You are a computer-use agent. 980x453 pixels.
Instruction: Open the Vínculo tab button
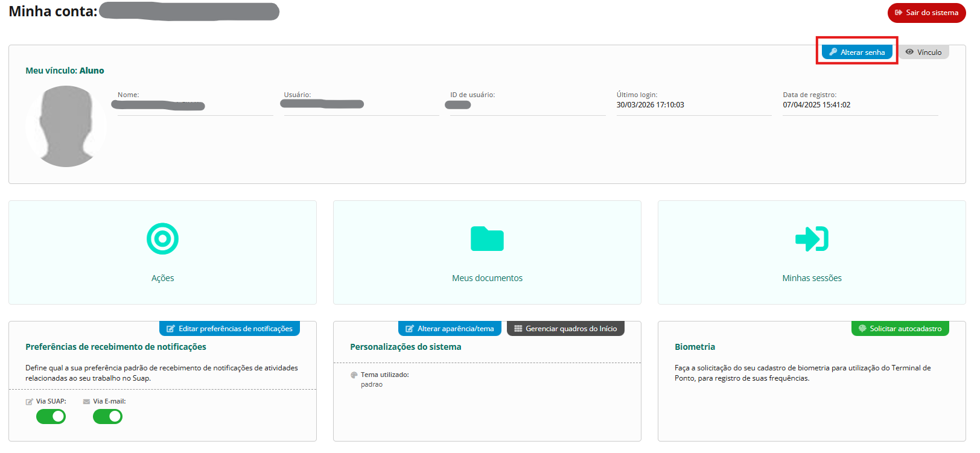tap(924, 52)
